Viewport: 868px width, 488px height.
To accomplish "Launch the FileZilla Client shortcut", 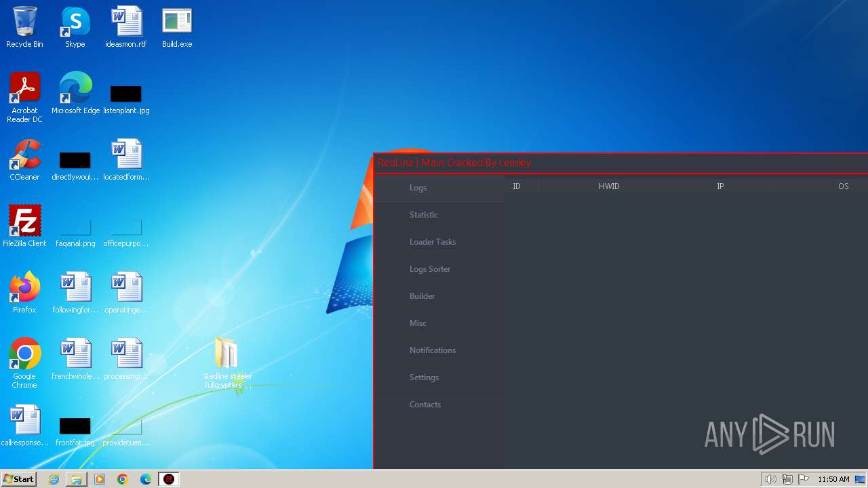I will pos(24,226).
